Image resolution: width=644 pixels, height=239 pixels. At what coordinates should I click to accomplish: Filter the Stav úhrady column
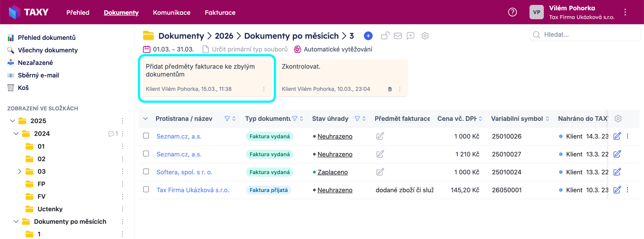point(357,119)
